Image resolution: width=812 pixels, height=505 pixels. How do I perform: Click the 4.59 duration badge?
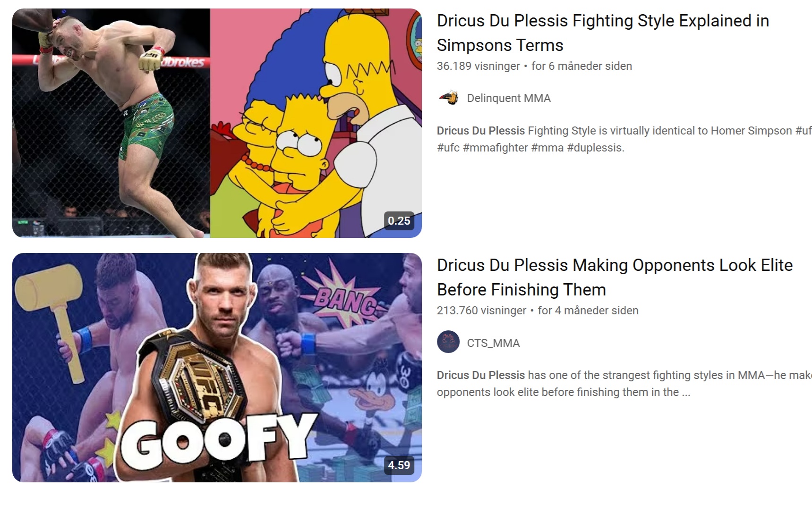click(399, 465)
